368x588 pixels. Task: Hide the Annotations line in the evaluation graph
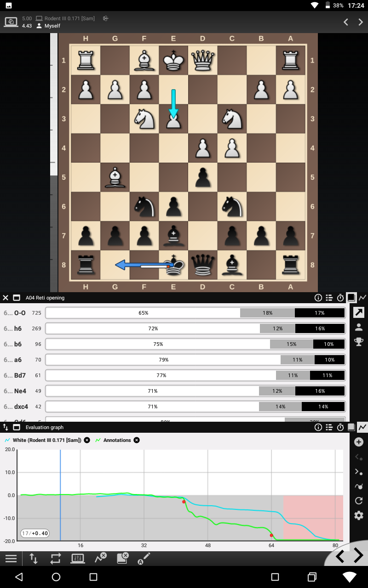pos(136,440)
